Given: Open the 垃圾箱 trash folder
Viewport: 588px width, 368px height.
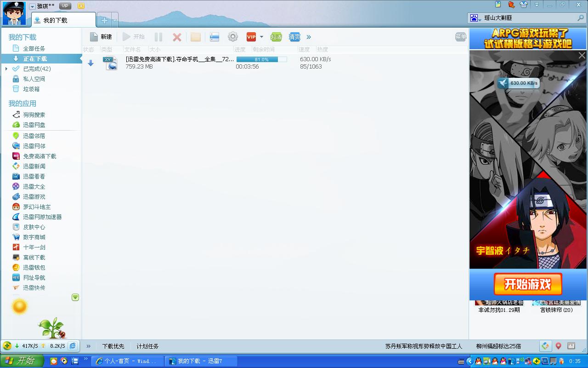Looking at the screenshot, I should point(31,89).
